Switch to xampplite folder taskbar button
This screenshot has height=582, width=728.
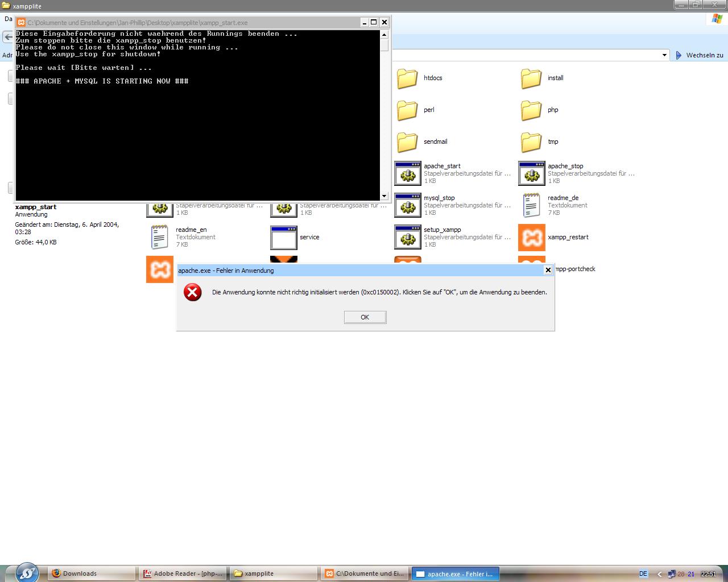click(274, 573)
